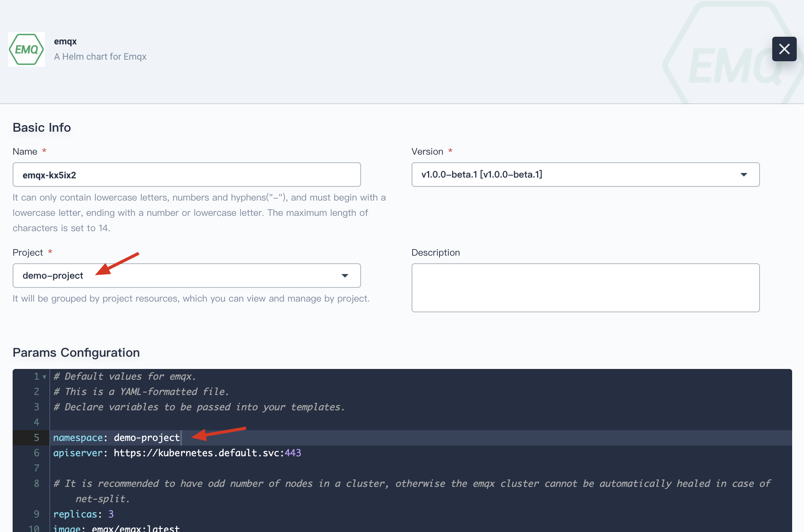Image resolution: width=804 pixels, height=532 pixels.
Task: Open the Version dropdown v1.0.0-beta.1
Action: point(585,175)
